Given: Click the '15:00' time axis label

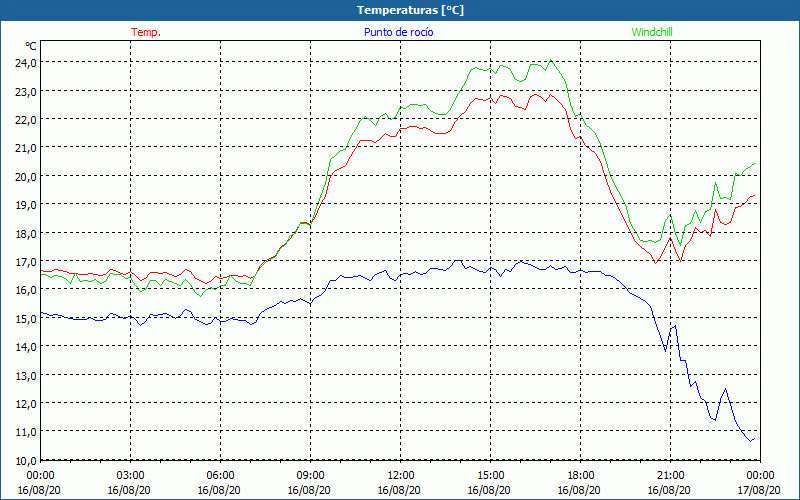Looking at the screenshot, I should tap(491, 476).
